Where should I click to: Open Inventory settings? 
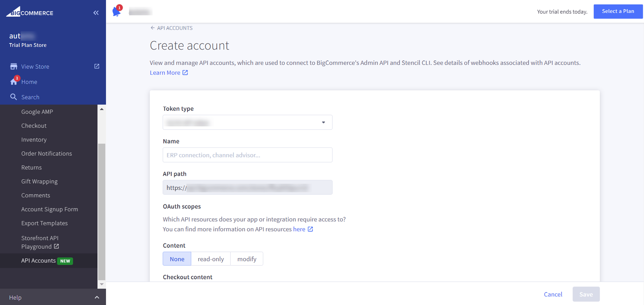pos(34,140)
